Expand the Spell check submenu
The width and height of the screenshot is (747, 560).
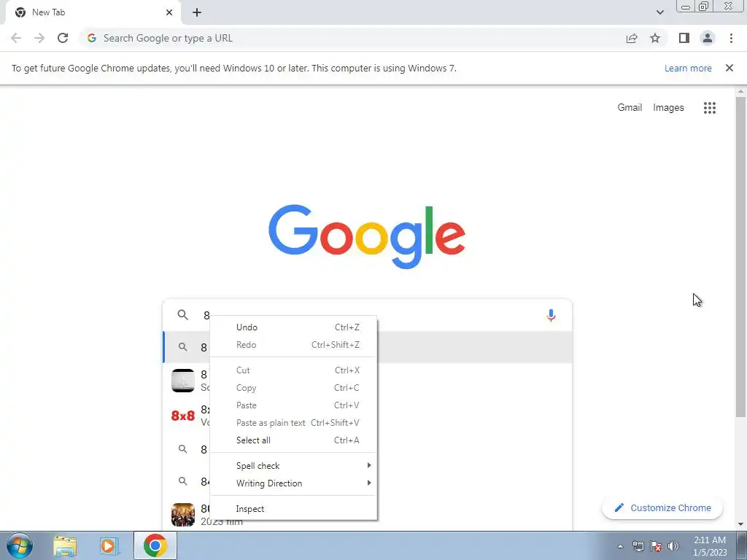pos(293,466)
